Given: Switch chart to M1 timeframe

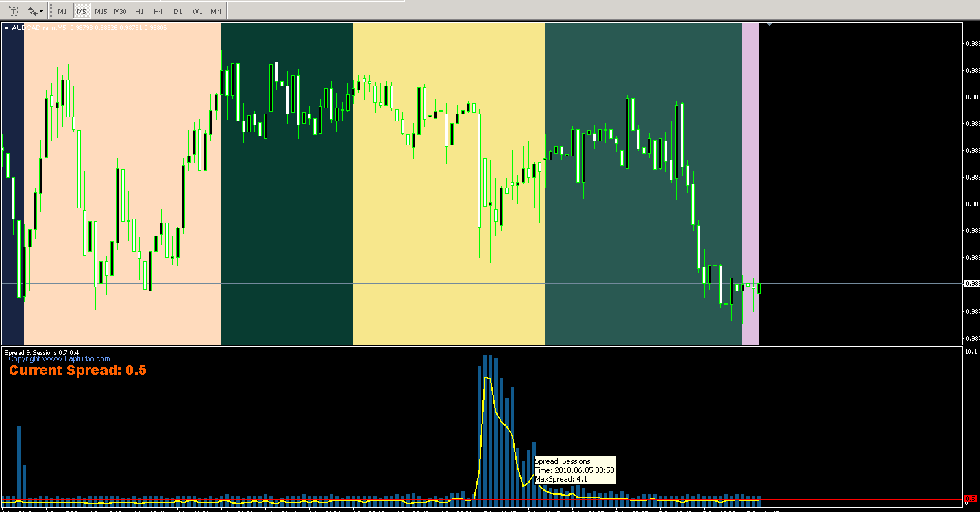Looking at the screenshot, I should [62, 11].
